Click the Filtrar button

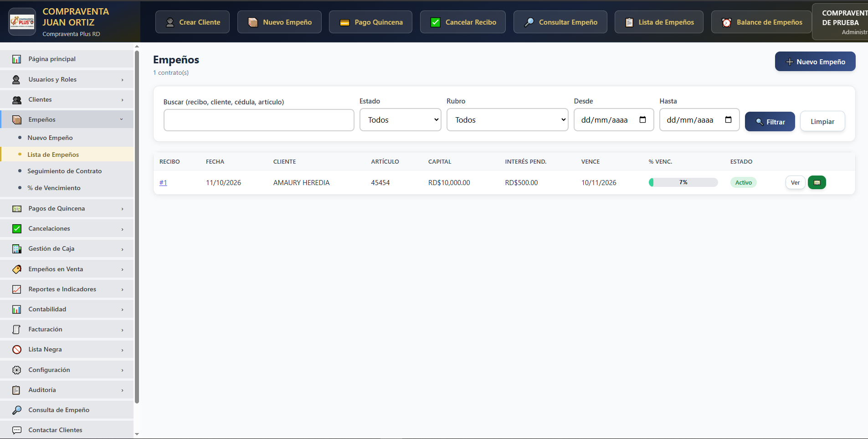click(x=770, y=122)
